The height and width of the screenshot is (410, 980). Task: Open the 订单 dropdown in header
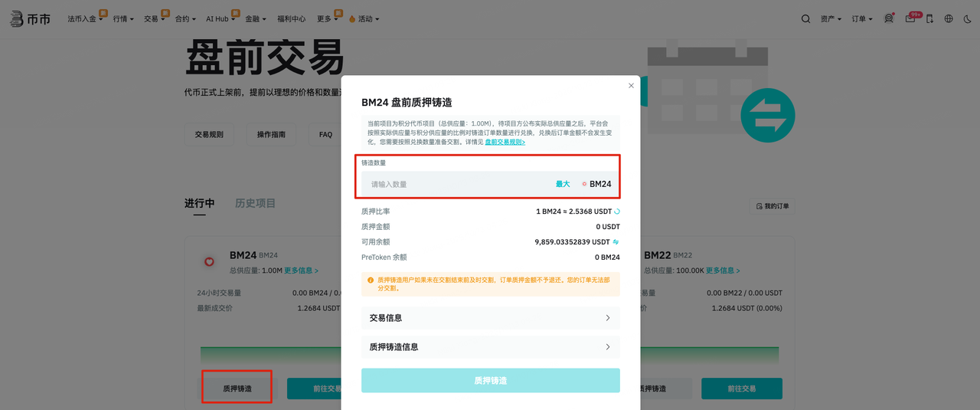click(x=862, y=18)
